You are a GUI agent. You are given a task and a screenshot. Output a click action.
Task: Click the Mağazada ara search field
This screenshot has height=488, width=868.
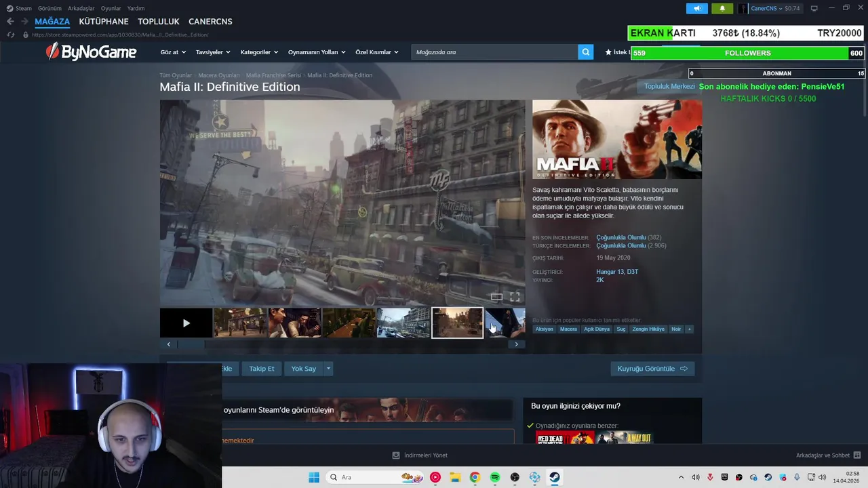[494, 52]
